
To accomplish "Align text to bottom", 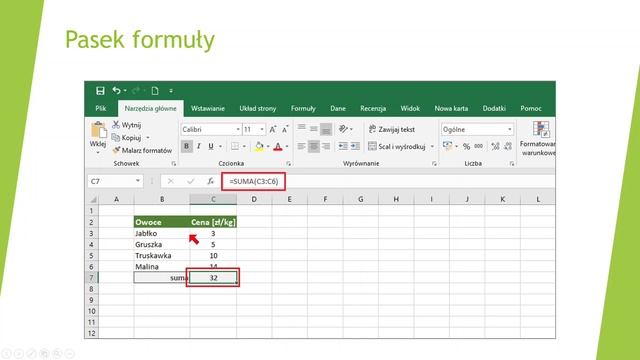I will (326, 129).
